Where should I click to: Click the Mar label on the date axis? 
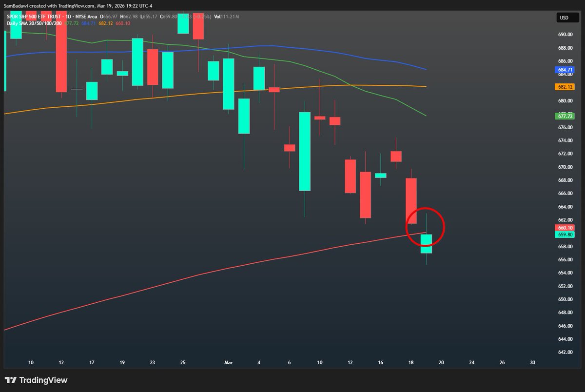tap(229, 363)
